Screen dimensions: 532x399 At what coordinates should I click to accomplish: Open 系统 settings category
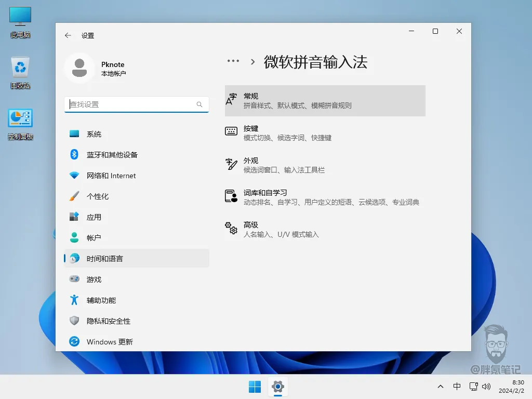pos(137,134)
